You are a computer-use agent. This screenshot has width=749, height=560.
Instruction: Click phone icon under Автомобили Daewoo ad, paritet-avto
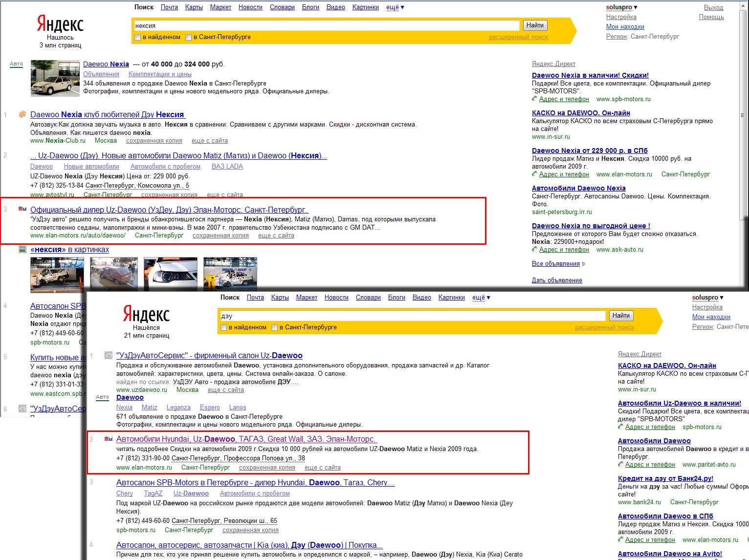click(621, 465)
